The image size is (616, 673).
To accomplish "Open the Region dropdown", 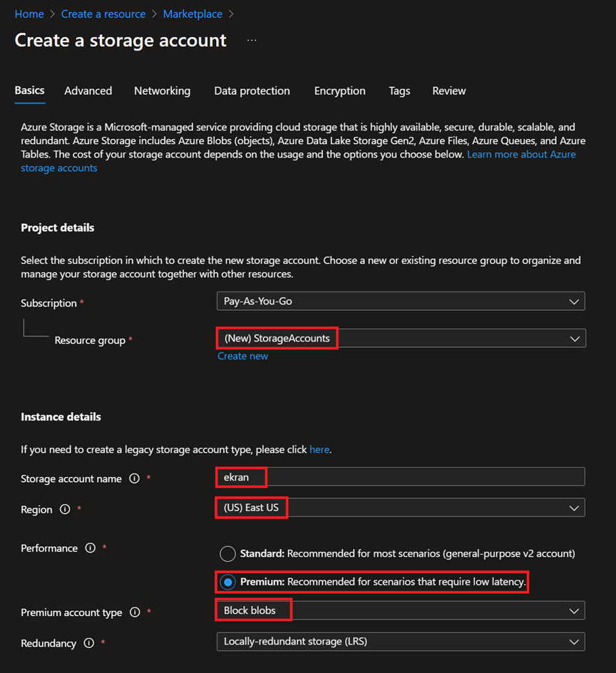I will pyautogui.click(x=400, y=508).
